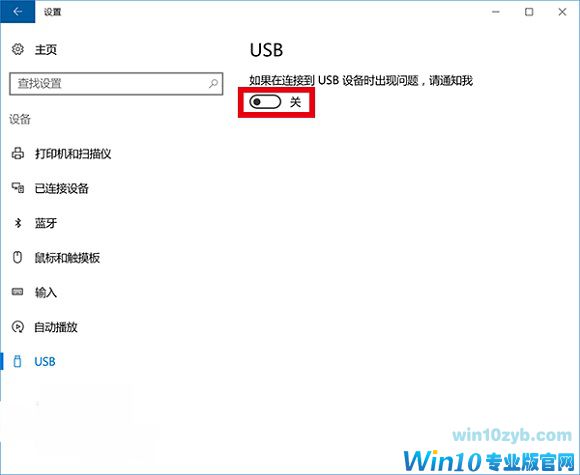This screenshot has width=580, height=475.
Task: Click the Bluetooth icon
Action: pos(17,223)
